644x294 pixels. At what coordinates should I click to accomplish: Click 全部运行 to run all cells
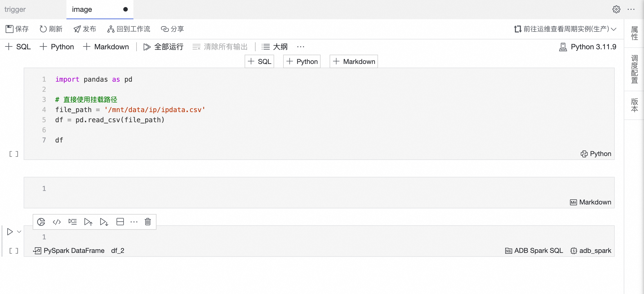point(163,47)
